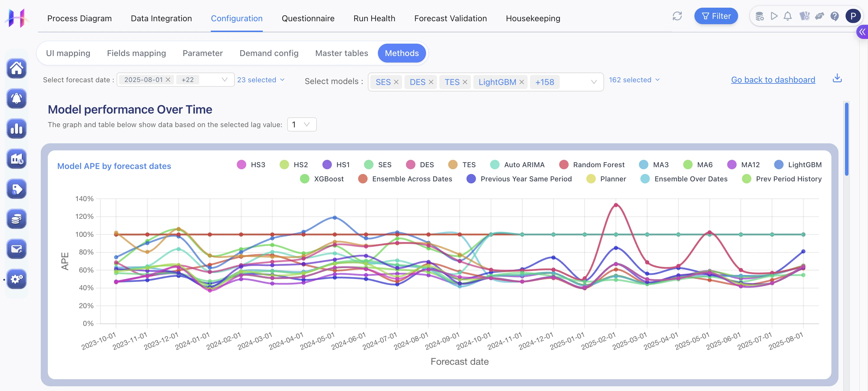The width and height of the screenshot is (868, 391).
Task: Click Go back to dashboard link
Action: pyautogui.click(x=773, y=80)
